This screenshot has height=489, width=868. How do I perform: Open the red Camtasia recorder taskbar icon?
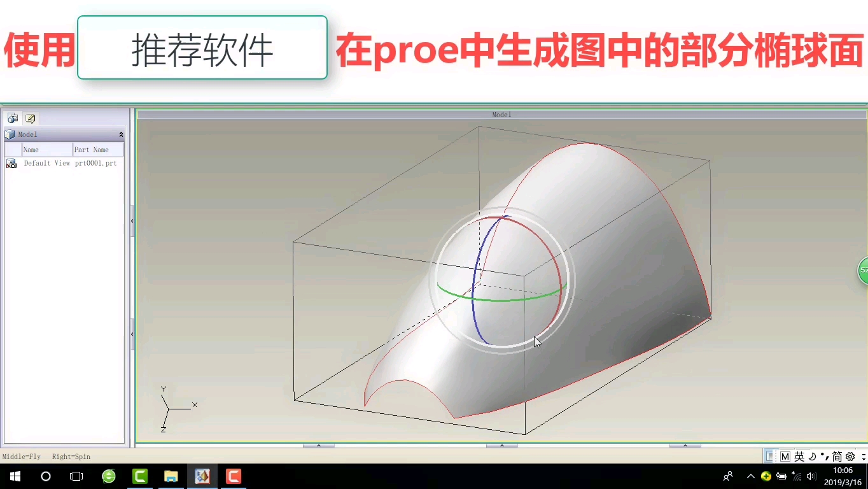(x=234, y=476)
